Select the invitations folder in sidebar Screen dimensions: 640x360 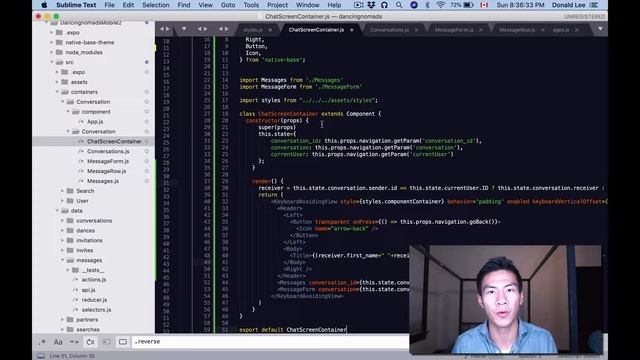[89, 240]
